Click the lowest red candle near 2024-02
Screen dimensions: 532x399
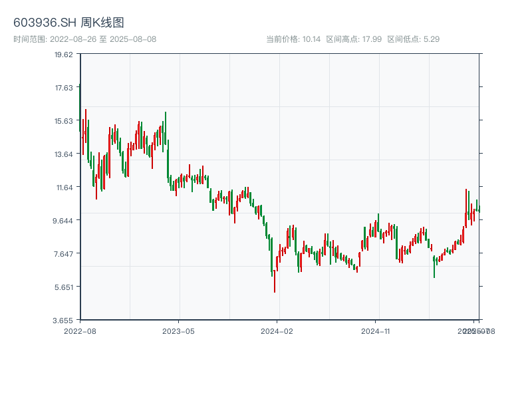click(x=275, y=281)
